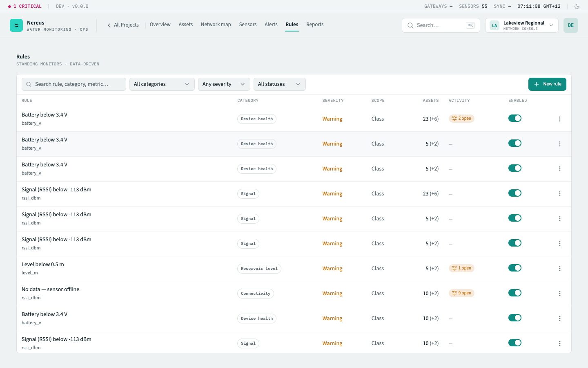Image resolution: width=588 pixels, height=368 pixels.
Task: Click the red critical status dot
Action: (x=9, y=7)
